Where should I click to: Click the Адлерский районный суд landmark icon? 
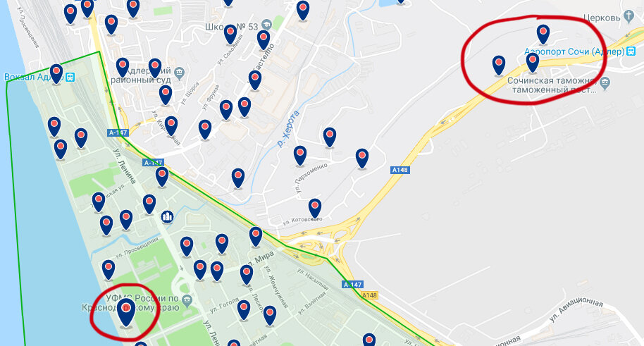pos(179,73)
